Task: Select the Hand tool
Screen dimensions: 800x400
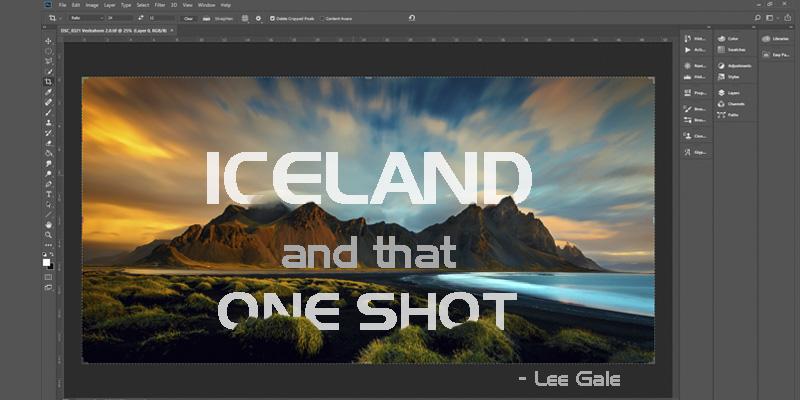Action: tap(48, 224)
